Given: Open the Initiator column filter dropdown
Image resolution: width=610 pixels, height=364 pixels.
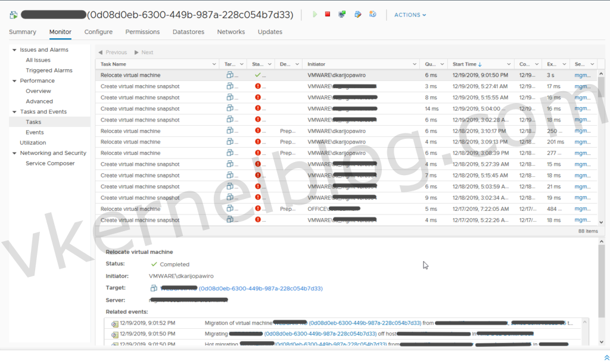Looking at the screenshot, I should (414, 64).
